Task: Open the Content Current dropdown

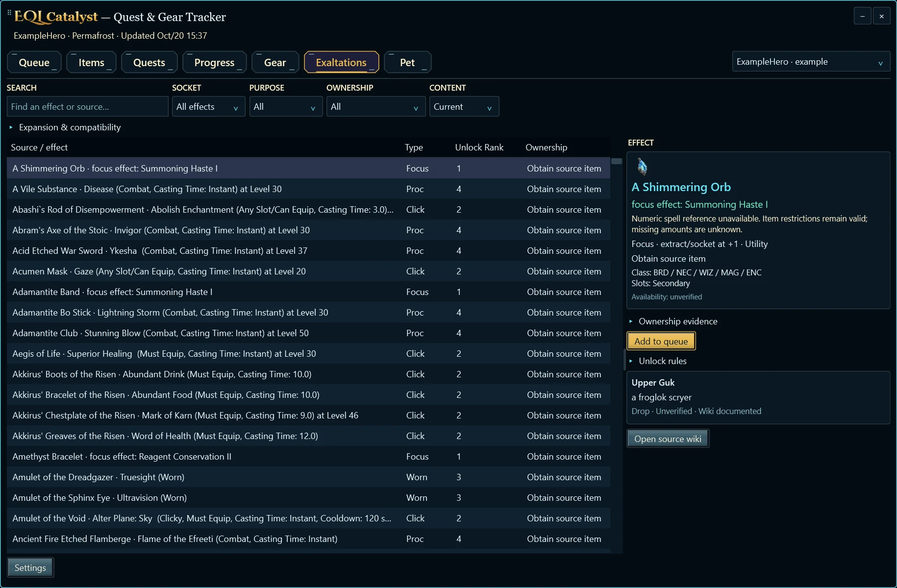Action: point(464,106)
